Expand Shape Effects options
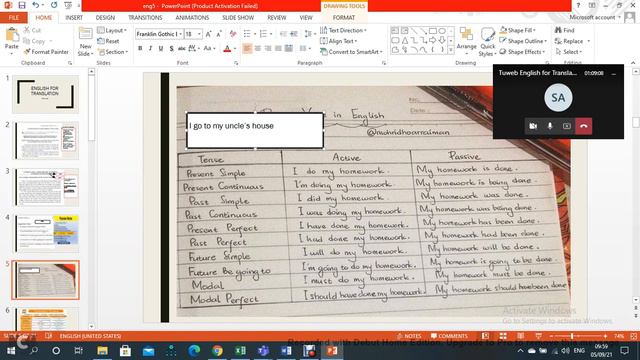This screenshot has width=640, height=360. click(522, 52)
